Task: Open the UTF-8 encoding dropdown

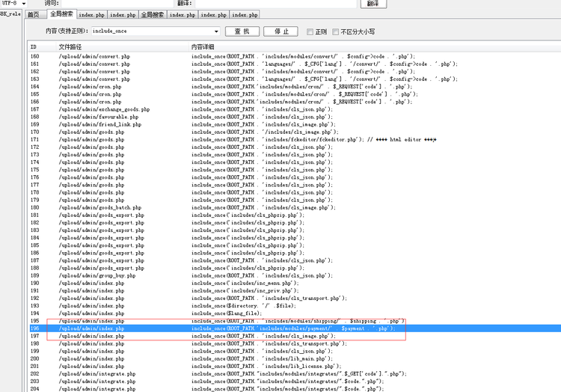Action: tap(23, 4)
